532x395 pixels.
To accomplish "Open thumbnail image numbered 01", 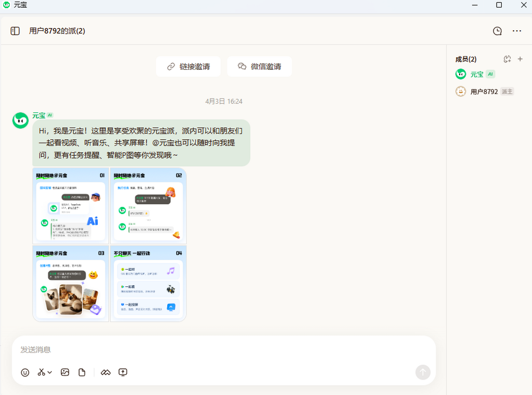I will tap(71, 205).
